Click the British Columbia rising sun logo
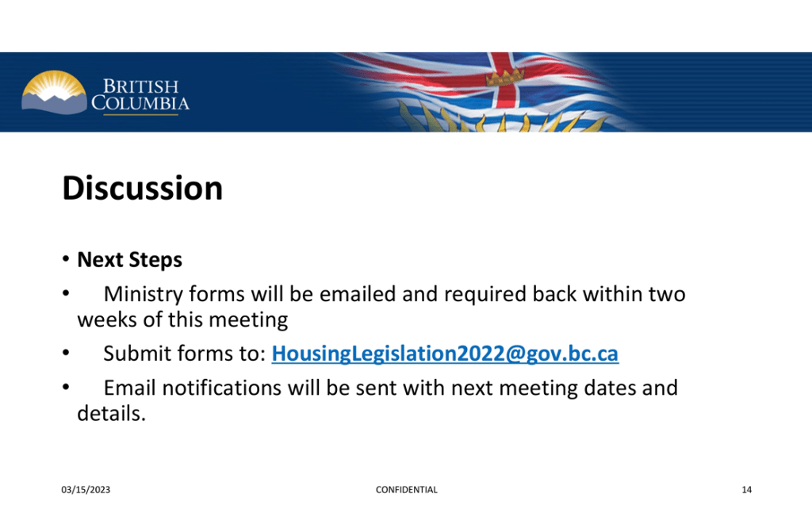 53,93
